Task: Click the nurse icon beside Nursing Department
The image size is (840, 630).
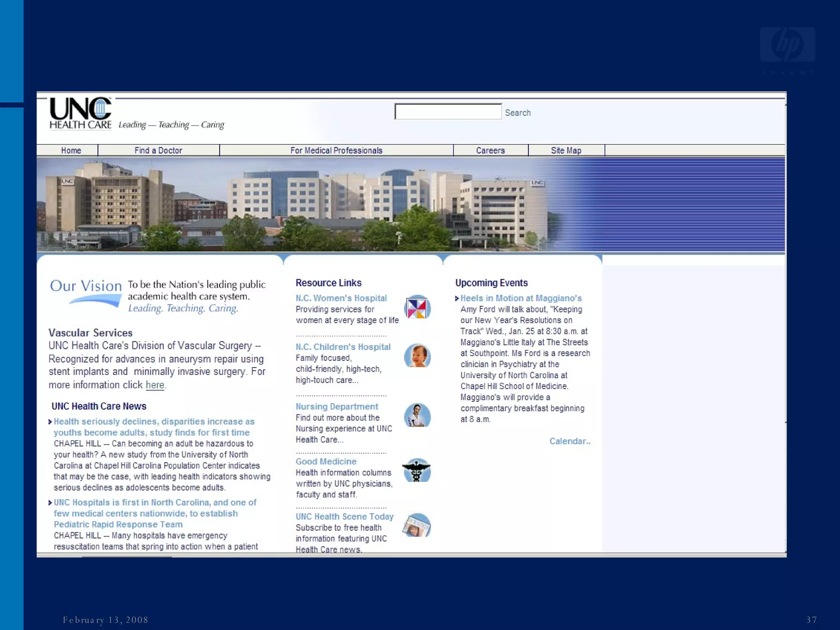Action: pyautogui.click(x=417, y=415)
